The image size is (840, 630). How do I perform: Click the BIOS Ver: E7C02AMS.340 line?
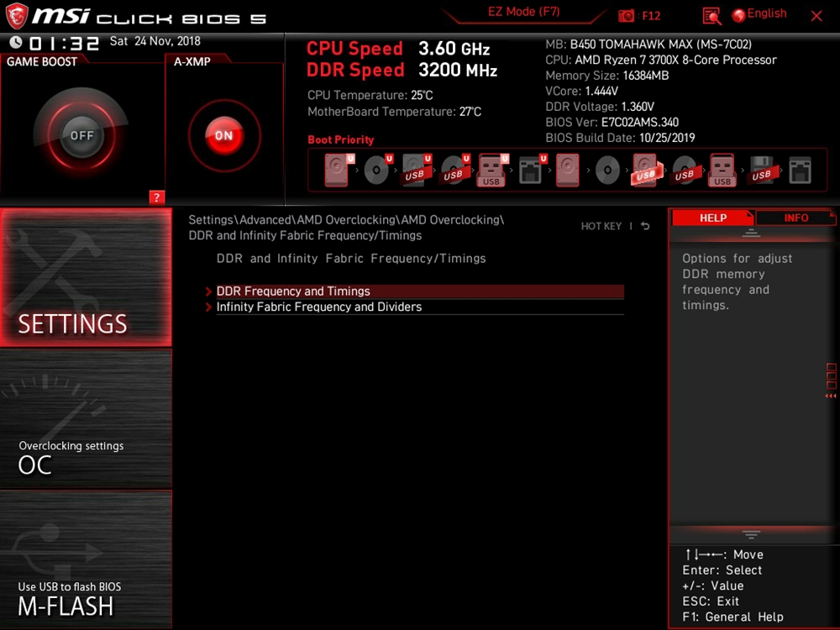click(612, 122)
